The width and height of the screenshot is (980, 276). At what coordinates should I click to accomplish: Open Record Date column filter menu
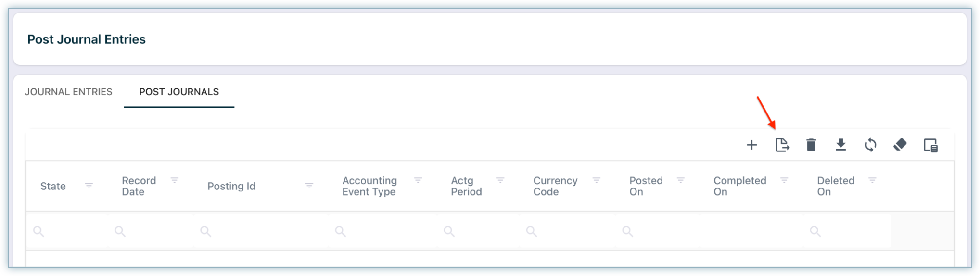[x=175, y=180]
